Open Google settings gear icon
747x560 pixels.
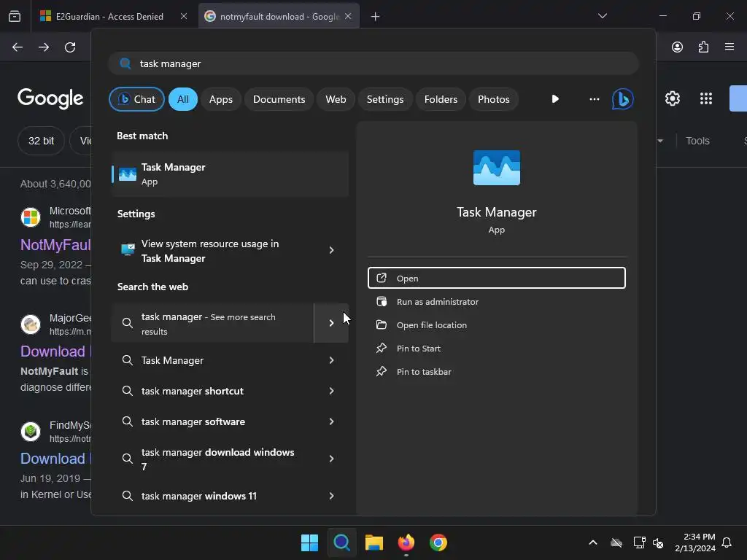(x=672, y=98)
